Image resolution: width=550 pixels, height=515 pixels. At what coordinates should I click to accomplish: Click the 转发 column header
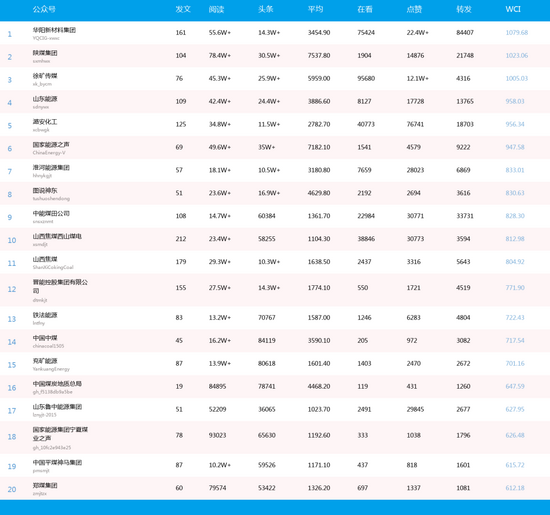(x=464, y=9)
